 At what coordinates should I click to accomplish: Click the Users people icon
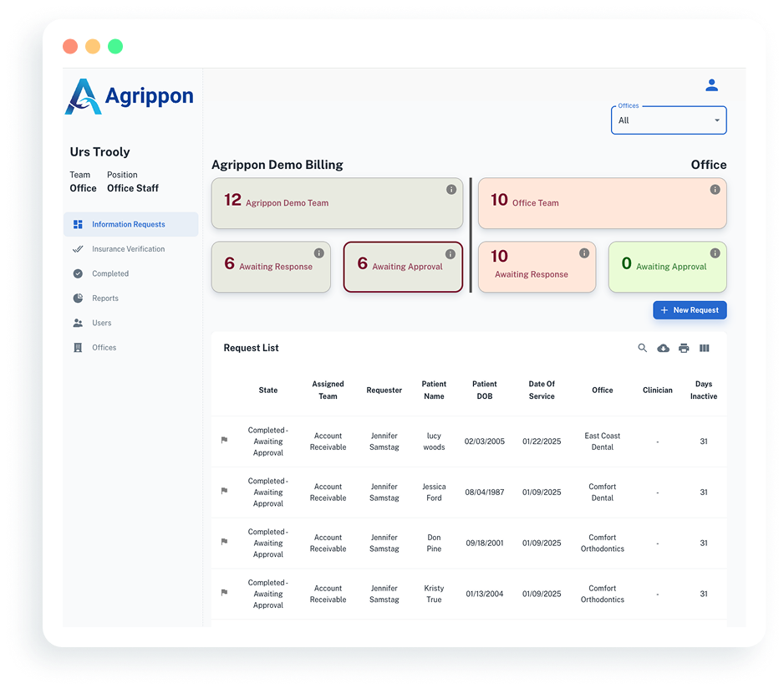tap(78, 323)
